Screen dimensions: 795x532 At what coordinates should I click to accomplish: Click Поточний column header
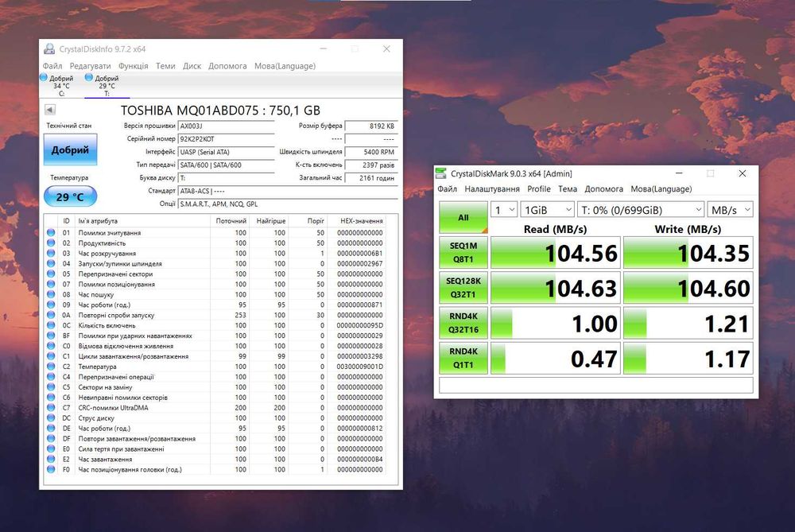pos(230,220)
